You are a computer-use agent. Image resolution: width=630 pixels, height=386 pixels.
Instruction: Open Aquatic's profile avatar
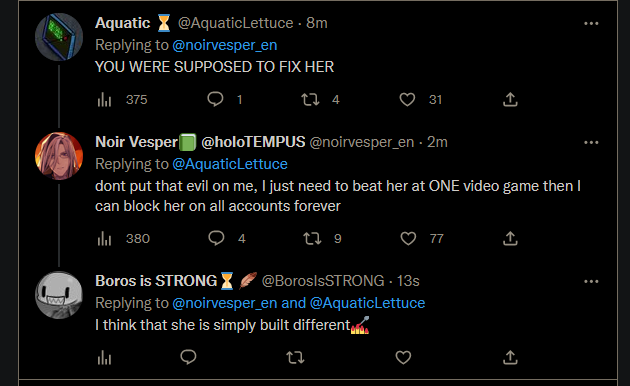[x=59, y=37]
